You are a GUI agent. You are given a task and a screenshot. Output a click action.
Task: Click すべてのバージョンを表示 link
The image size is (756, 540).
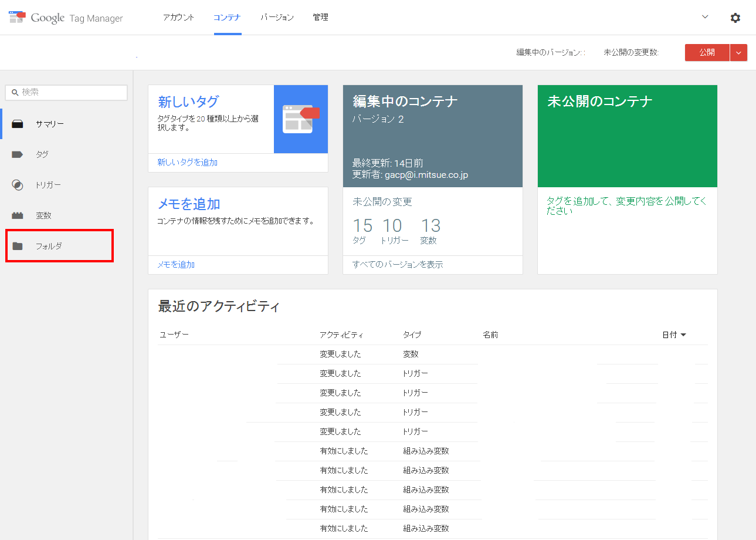[x=398, y=265]
